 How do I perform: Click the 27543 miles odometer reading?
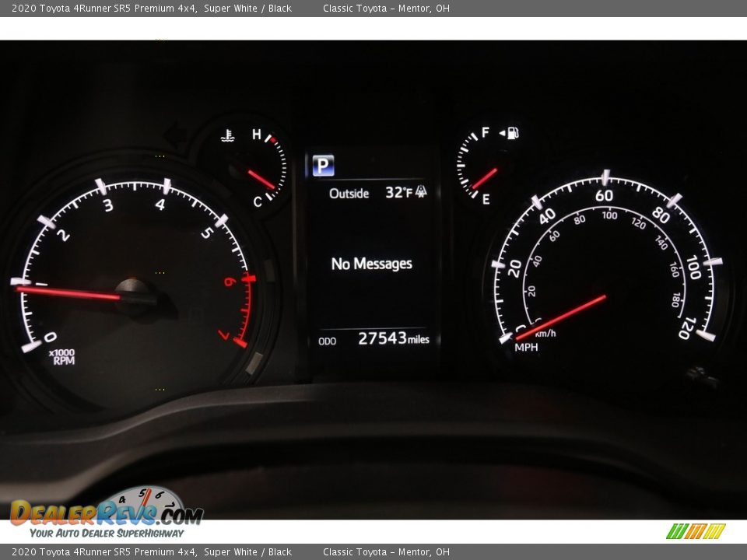click(393, 338)
